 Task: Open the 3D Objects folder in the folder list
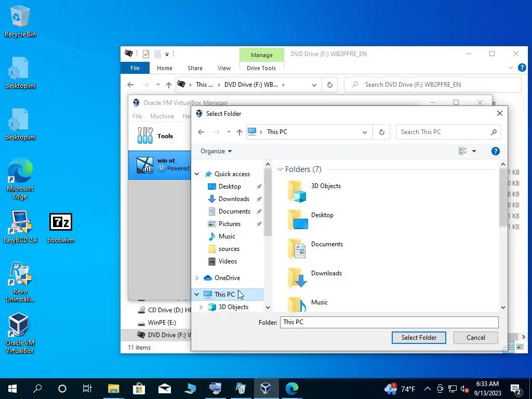314,191
